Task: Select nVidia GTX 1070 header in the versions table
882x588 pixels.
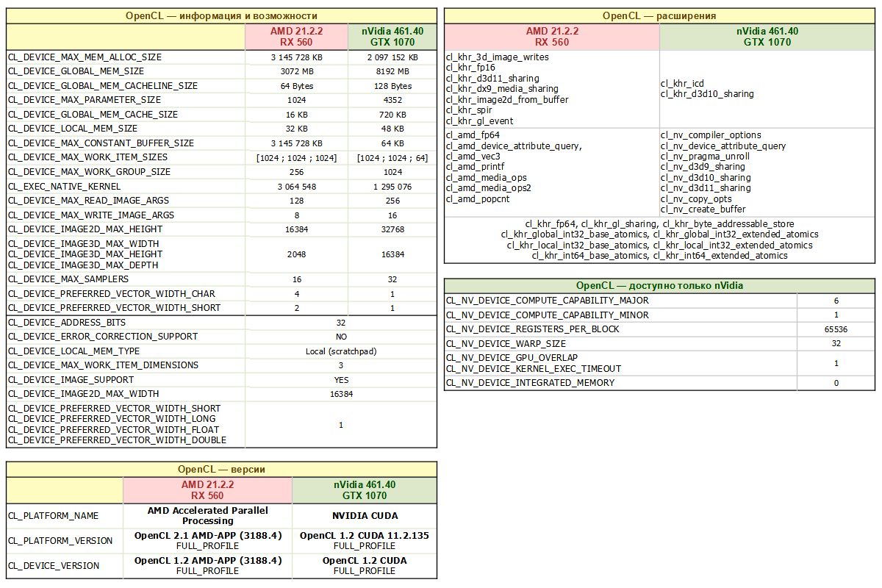Action: tap(365, 490)
